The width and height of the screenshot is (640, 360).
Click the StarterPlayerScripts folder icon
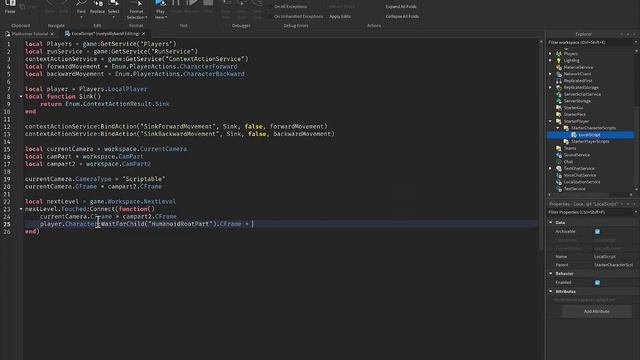coord(566,141)
